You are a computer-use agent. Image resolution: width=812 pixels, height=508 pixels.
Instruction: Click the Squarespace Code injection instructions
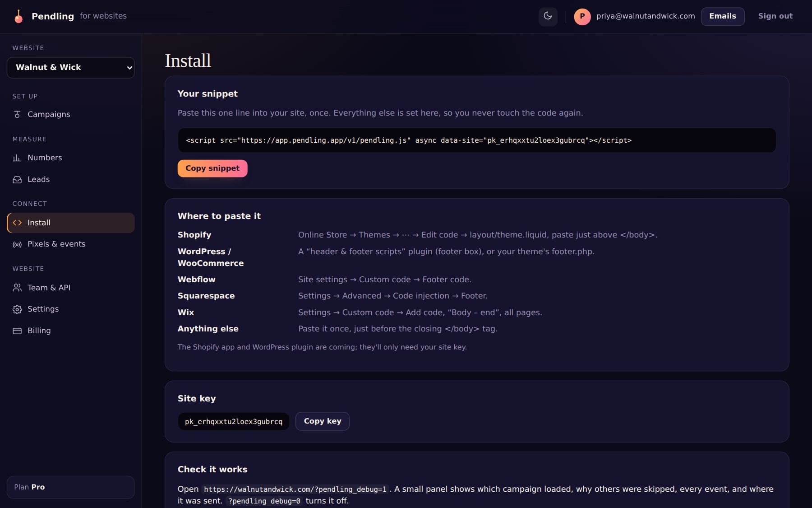coord(393,296)
